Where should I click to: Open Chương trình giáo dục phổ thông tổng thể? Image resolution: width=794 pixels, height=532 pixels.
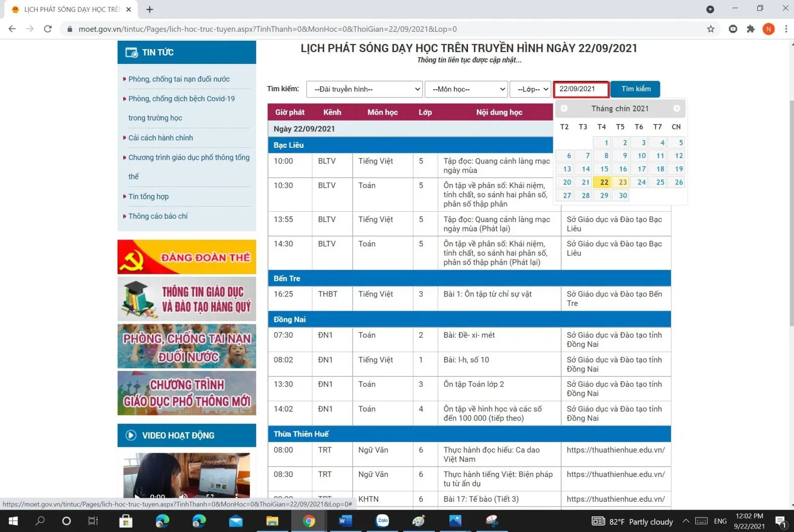(189, 167)
